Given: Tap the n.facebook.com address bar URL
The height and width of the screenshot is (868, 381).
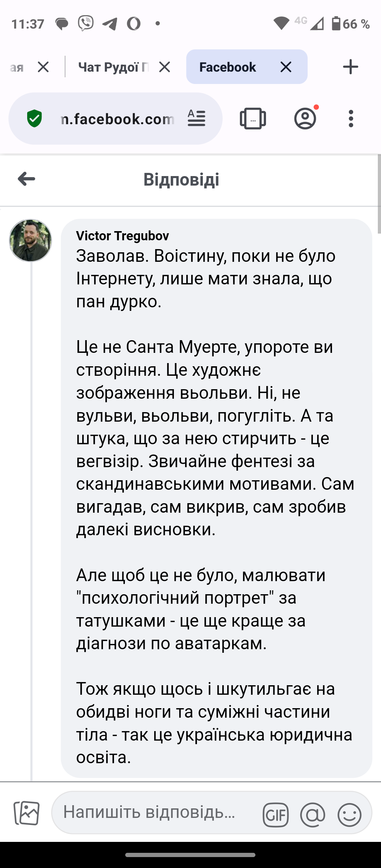Looking at the screenshot, I should [x=117, y=119].
